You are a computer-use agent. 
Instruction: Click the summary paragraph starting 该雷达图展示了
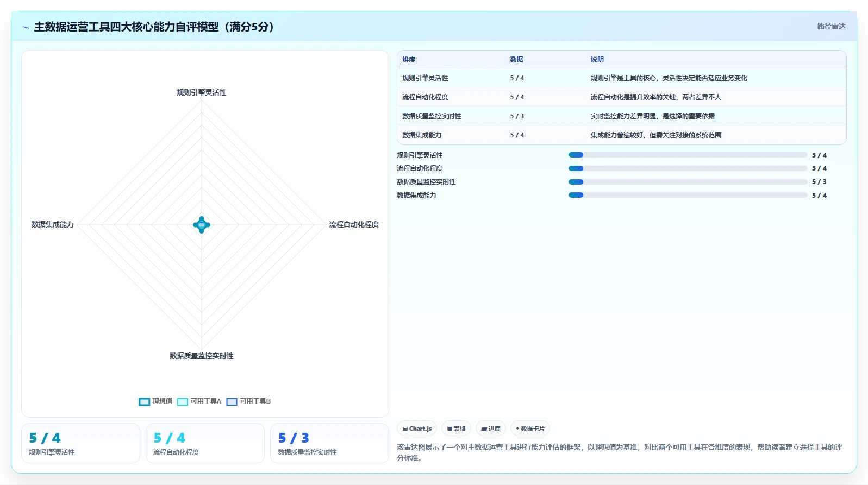(620, 452)
